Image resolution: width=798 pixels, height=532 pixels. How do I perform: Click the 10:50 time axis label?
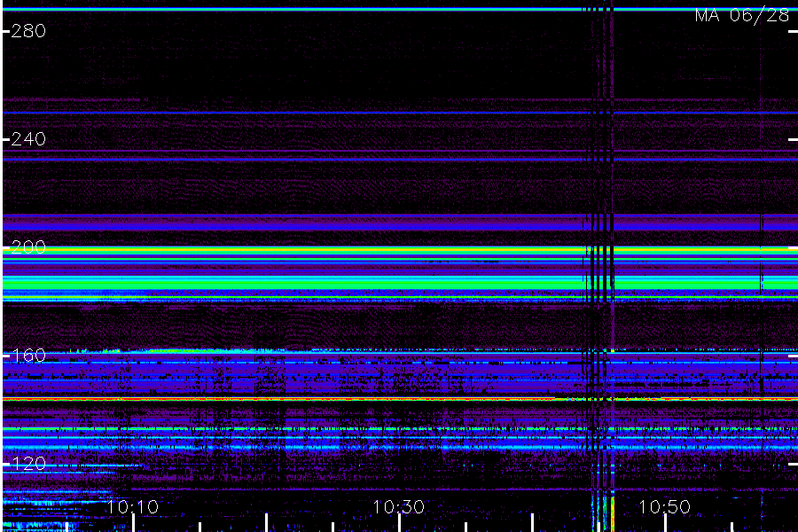click(x=665, y=506)
